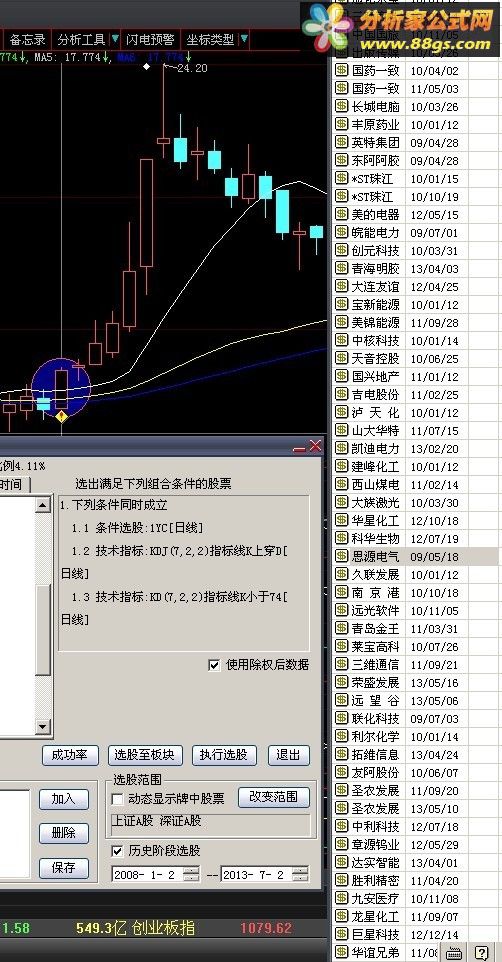Click the $ icon beside 东阿阿胶
This screenshot has width=502, height=962.
[x=341, y=160]
